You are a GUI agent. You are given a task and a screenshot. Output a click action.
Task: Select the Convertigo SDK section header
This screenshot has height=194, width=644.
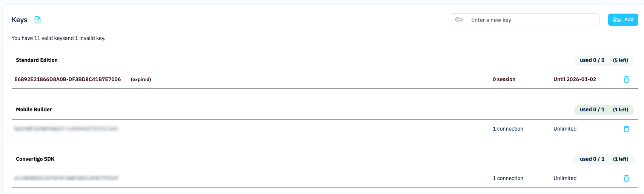35,159
